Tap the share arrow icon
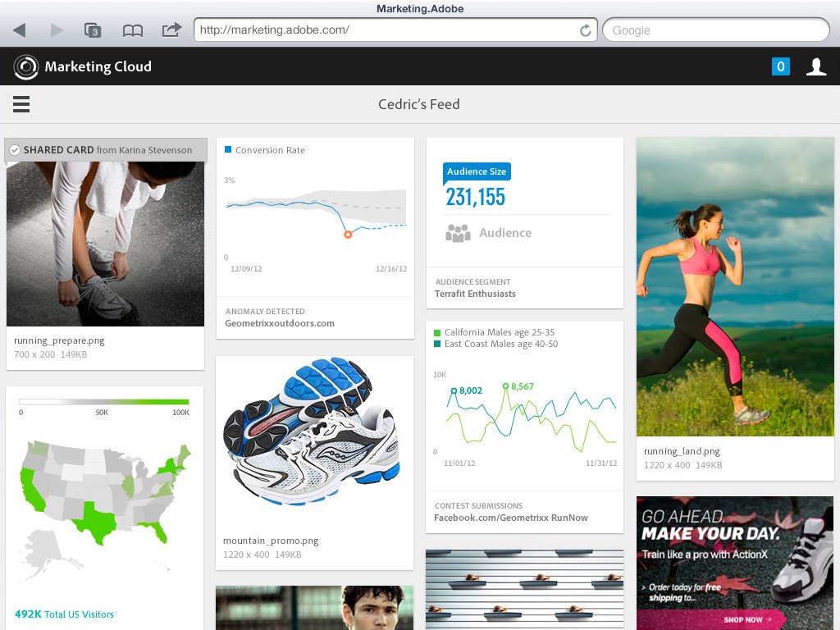The width and height of the screenshot is (840, 630). pos(171,30)
